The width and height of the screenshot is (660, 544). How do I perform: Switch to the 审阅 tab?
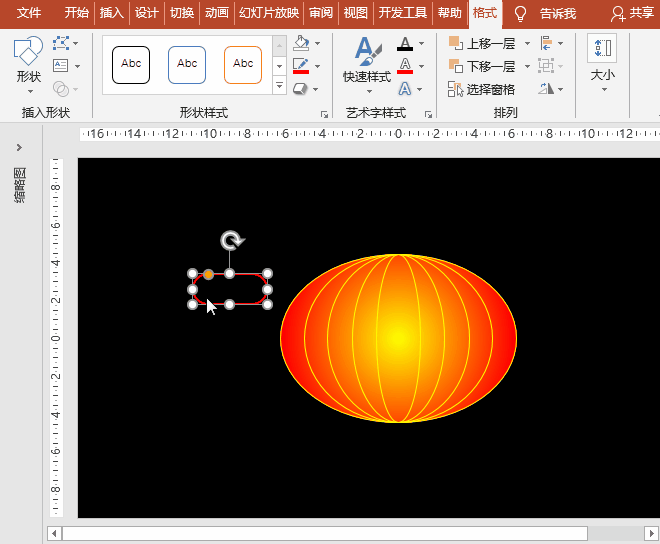pos(321,13)
